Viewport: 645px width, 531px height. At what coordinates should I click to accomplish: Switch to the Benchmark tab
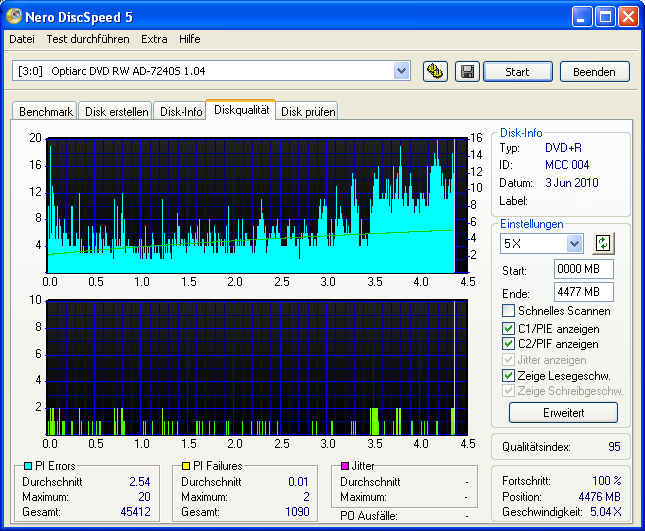[x=45, y=111]
